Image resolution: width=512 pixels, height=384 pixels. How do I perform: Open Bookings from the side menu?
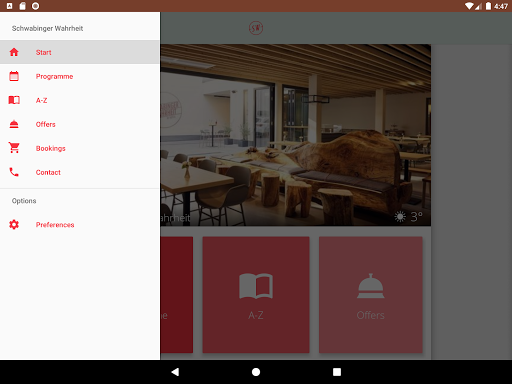coord(80,148)
